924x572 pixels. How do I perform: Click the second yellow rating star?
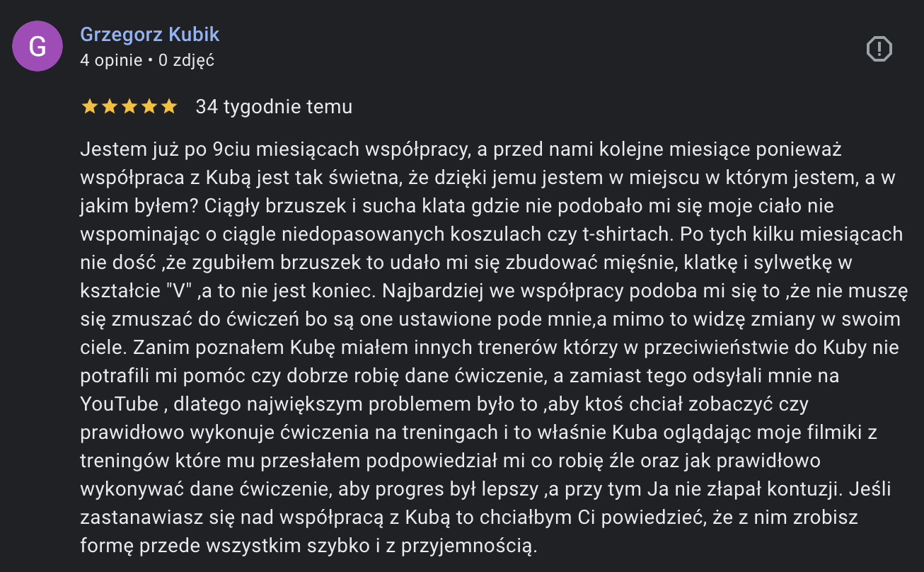pos(110,107)
